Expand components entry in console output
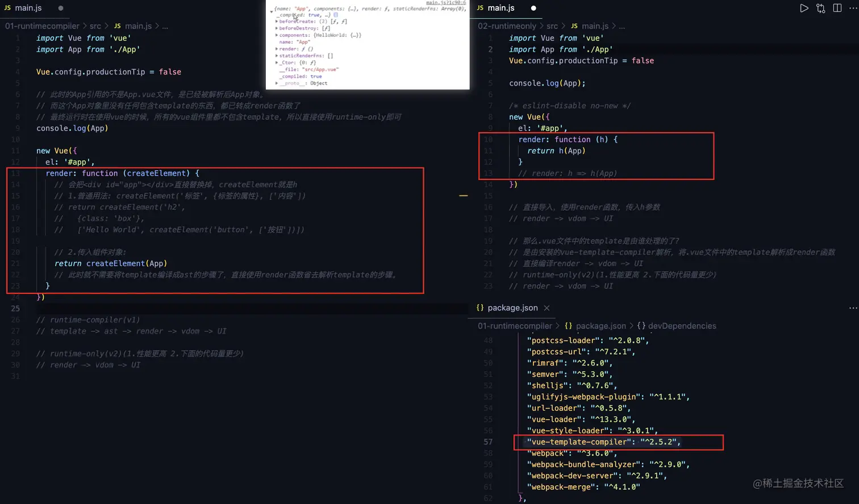Screen dimensions: 859x504 click(x=277, y=35)
